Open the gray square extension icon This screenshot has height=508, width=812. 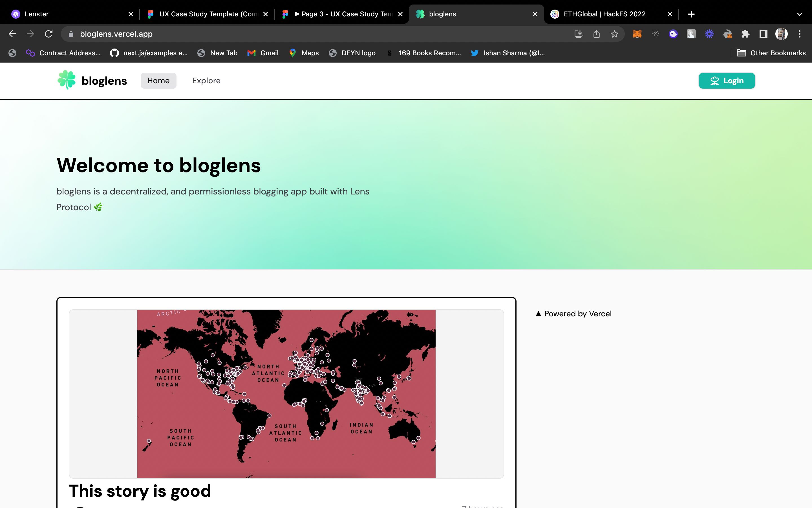[691, 34]
